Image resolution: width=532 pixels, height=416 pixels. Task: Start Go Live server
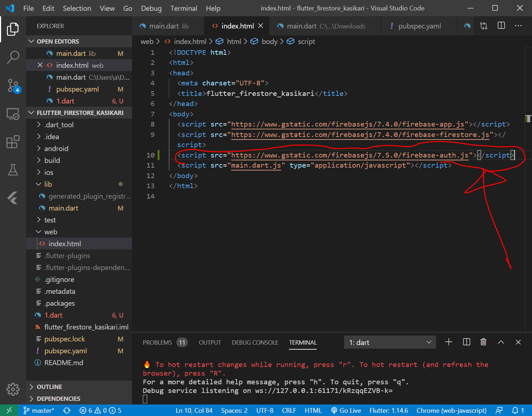[346, 410]
